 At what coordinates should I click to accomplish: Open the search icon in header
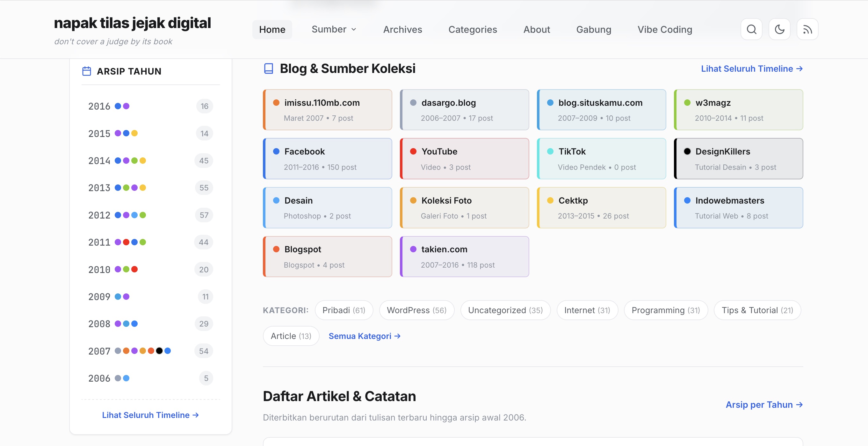coord(751,29)
